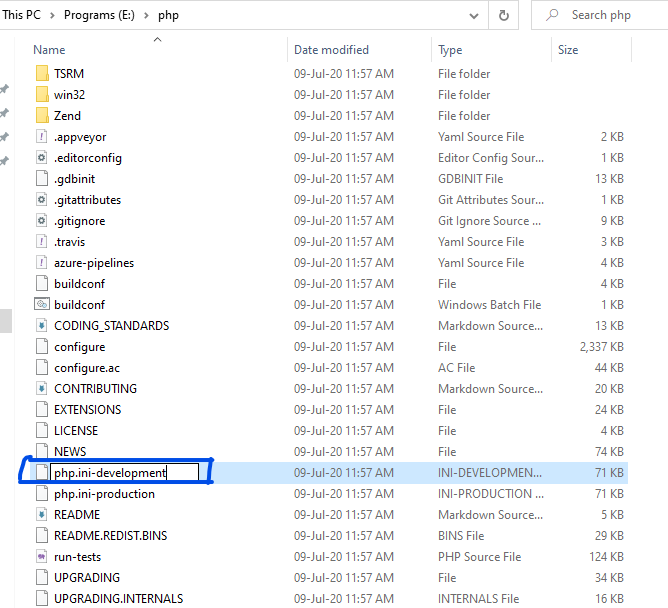Select the LICENSE file icon
This screenshot has width=668, height=608.
click(x=42, y=430)
